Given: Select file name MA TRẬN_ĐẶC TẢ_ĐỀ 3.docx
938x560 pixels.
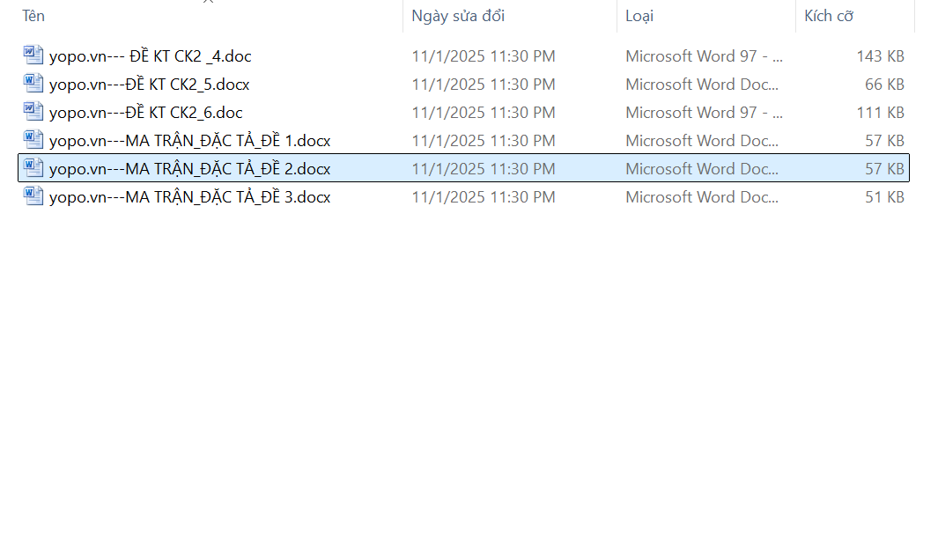Looking at the screenshot, I should coord(189,197).
